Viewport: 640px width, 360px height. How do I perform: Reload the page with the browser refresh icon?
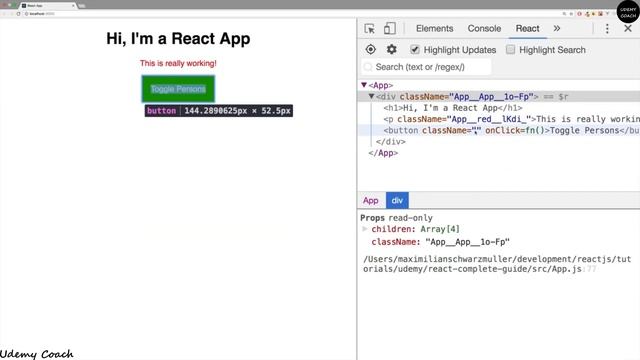coord(18,14)
